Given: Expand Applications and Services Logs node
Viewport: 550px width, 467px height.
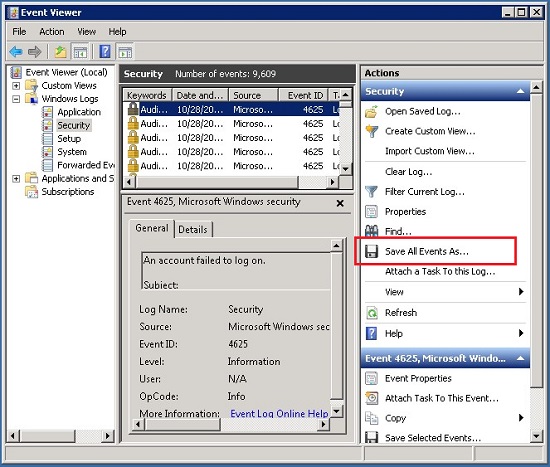Looking at the screenshot, I should (x=16, y=179).
